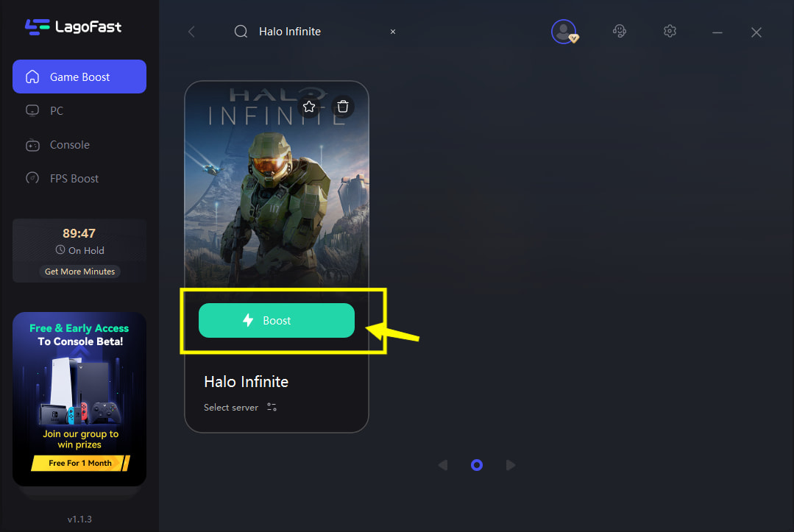Go to next page of games
This screenshot has width=794, height=532.
pyautogui.click(x=511, y=465)
